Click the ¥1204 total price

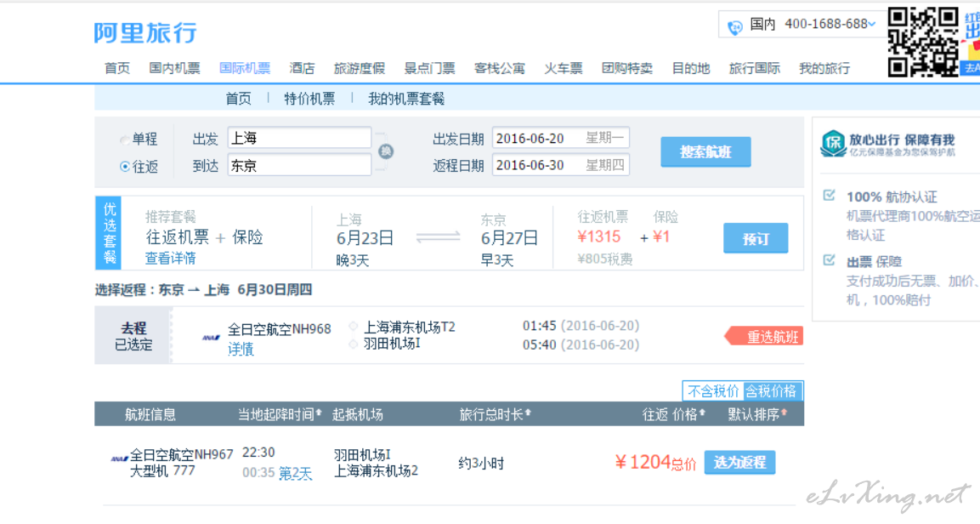[643, 462]
